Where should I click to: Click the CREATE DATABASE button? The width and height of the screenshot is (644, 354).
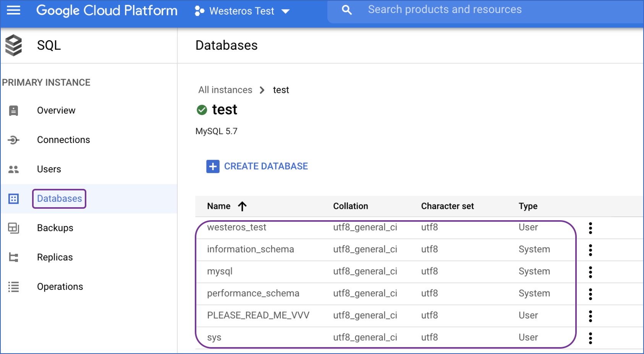(x=257, y=166)
